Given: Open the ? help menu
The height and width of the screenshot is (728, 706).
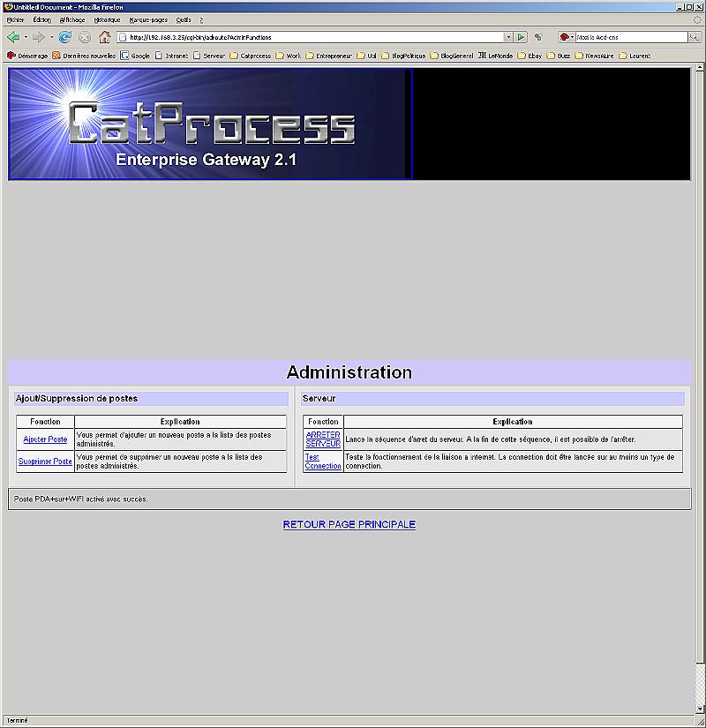Looking at the screenshot, I should [201, 20].
